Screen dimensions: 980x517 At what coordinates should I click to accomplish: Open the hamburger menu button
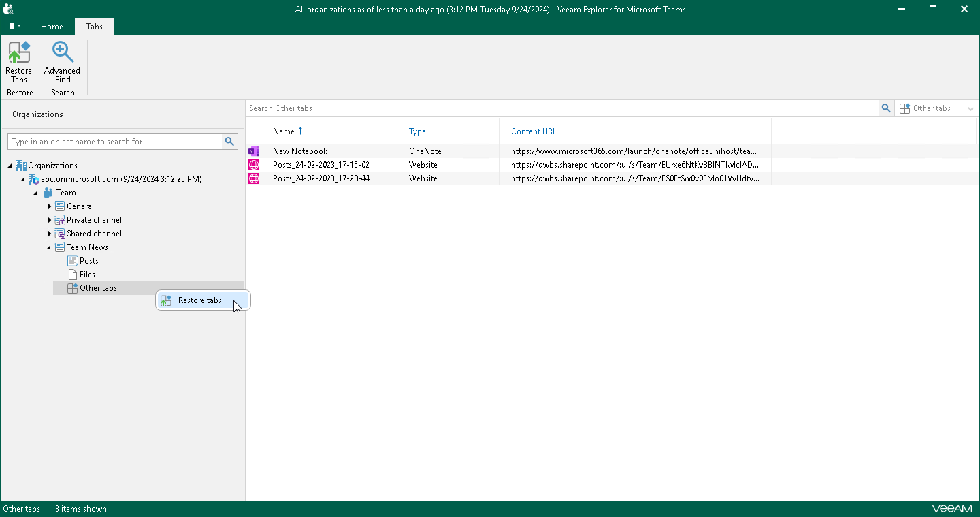click(x=14, y=26)
